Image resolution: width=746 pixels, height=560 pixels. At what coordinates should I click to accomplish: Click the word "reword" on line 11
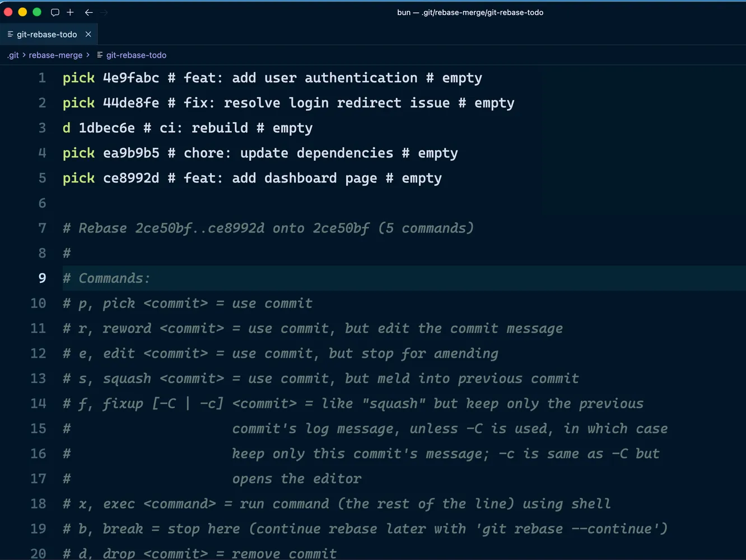(127, 329)
